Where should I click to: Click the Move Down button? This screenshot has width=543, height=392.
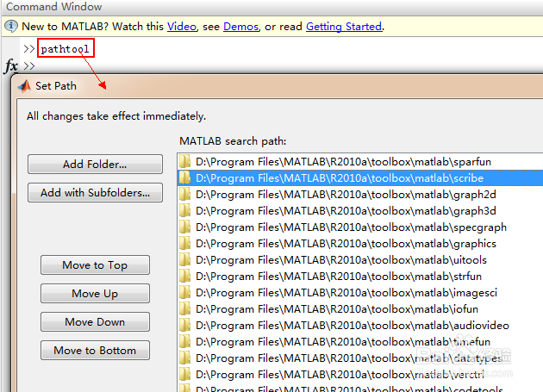[x=95, y=321]
